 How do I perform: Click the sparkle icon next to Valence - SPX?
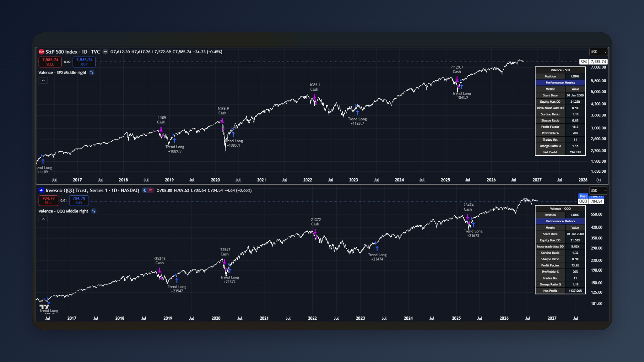click(92, 72)
